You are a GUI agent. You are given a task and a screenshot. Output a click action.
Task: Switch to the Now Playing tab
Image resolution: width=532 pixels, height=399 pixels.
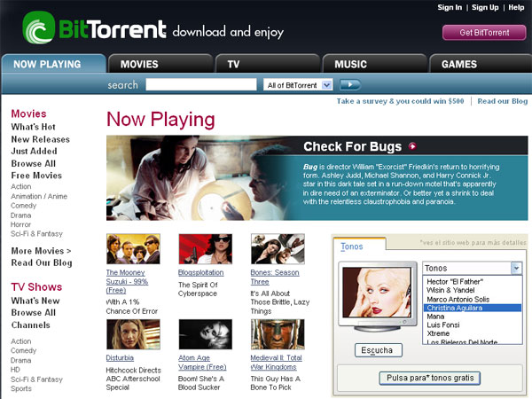53,64
